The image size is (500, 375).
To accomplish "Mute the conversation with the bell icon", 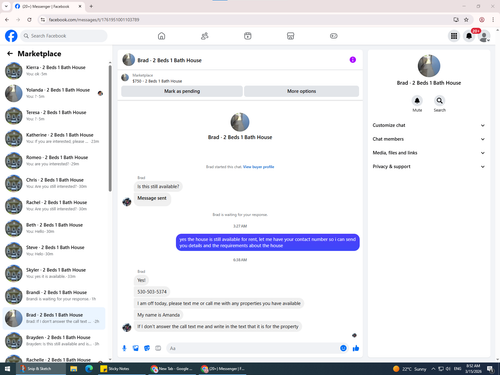I will tap(417, 100).
